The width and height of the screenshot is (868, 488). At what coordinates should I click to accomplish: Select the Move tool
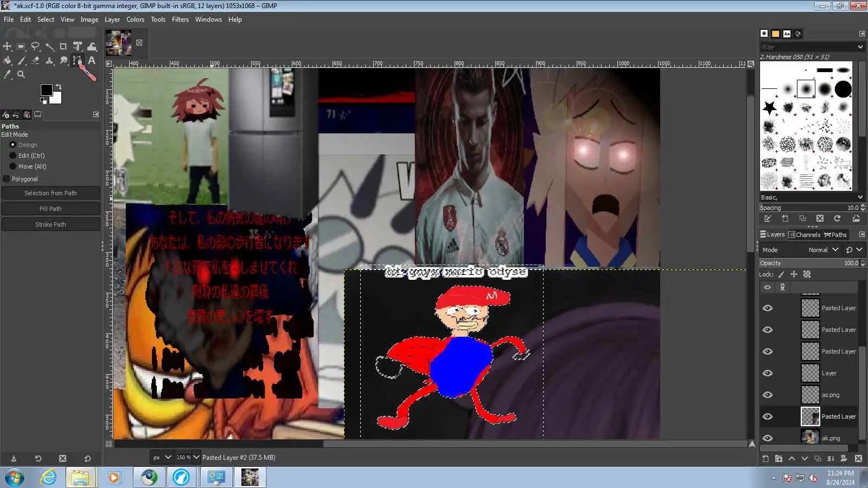tap(7, 47)
